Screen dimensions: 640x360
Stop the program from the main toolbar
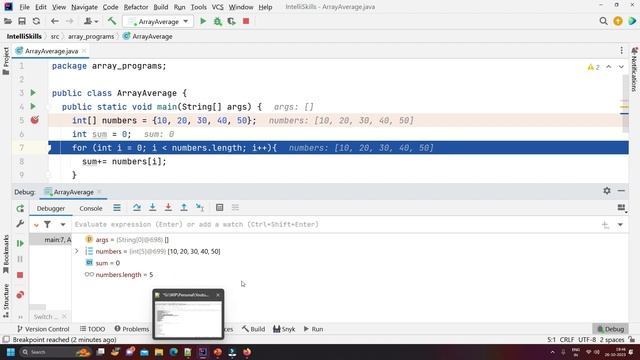coord(246,21)
